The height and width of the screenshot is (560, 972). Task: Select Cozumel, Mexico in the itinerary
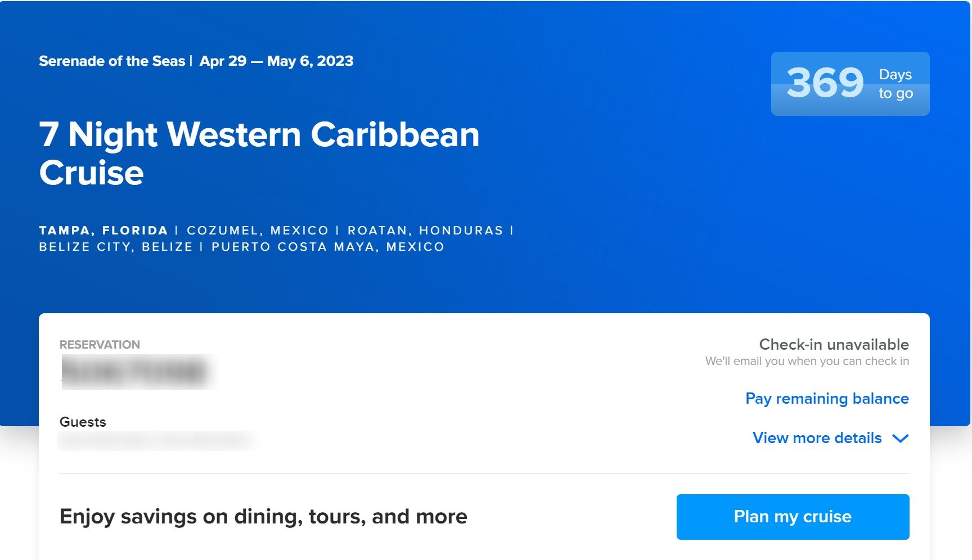[x=258, y=229]
